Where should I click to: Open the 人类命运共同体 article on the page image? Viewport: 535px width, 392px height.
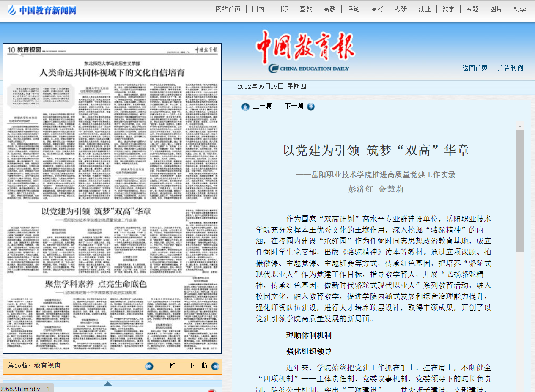(x=112, y=72)
